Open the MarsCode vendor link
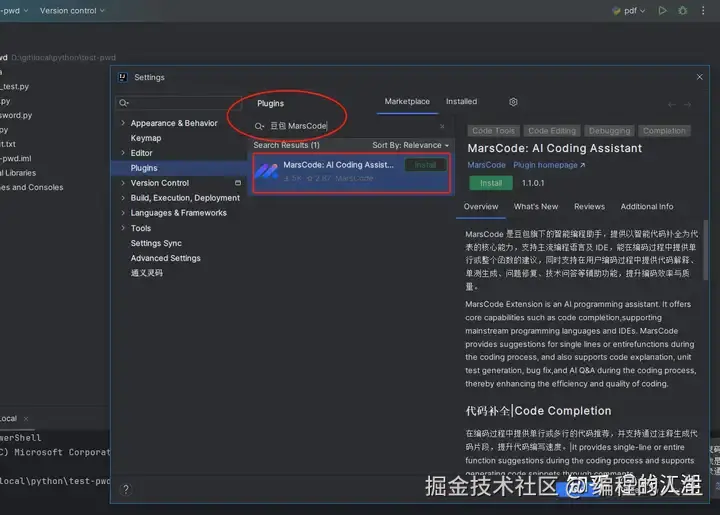Screen dimensions: 720x515 (486, 165)
